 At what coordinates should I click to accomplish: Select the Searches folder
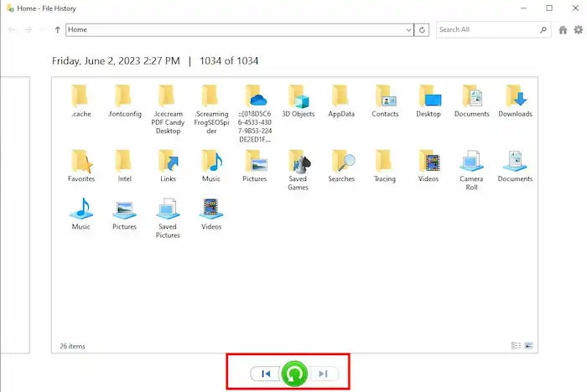[x=341, y=166]
